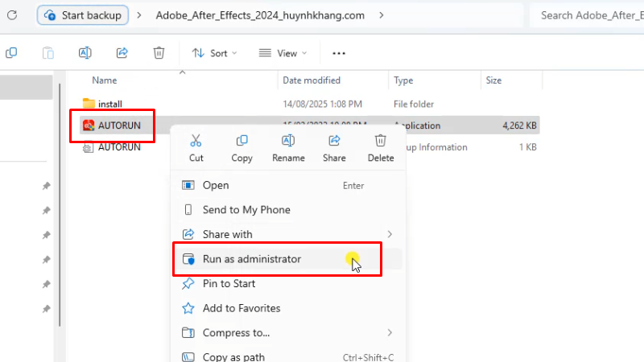644x362 pixels.
Task: Click Rename in the context menu
Action: (288, 148)
